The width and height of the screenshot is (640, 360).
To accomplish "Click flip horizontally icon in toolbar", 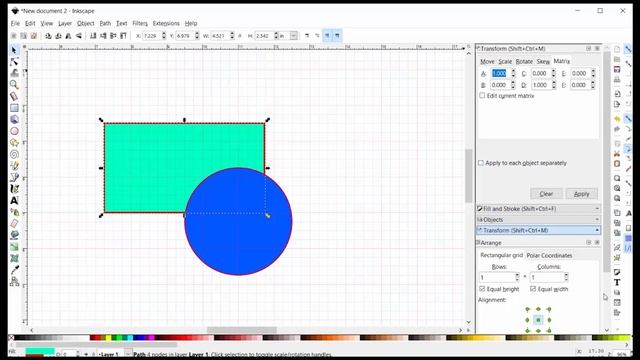I will click(x=69, y=36).
